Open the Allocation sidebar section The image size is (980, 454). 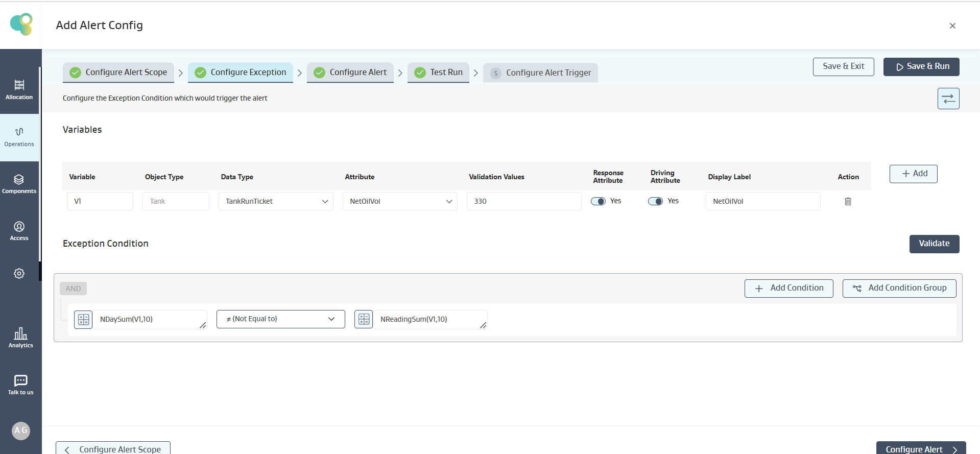[x=19, y=89]
